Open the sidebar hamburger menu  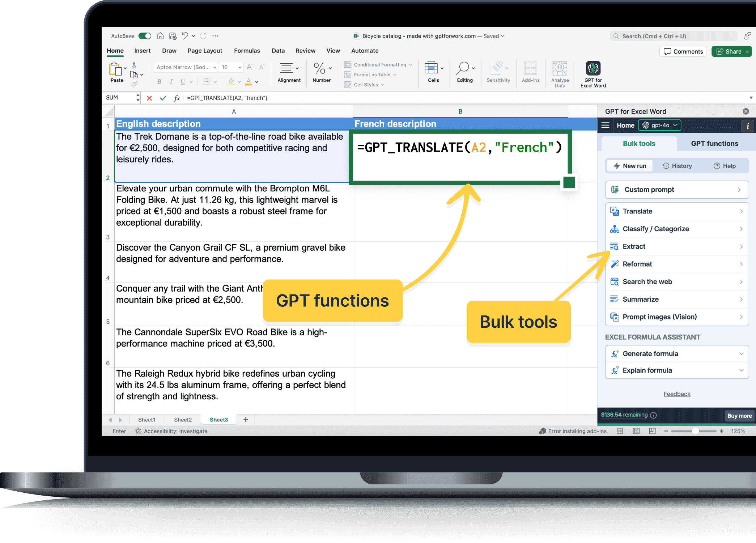(606, 125)
